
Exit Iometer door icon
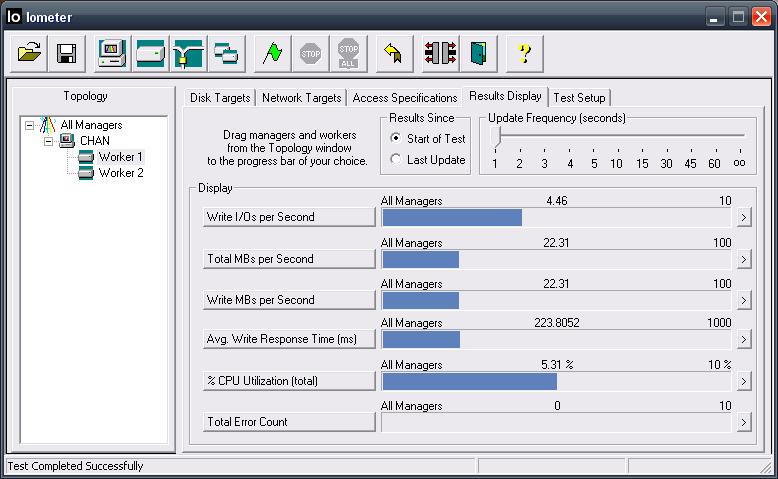(x=478, y=53)
